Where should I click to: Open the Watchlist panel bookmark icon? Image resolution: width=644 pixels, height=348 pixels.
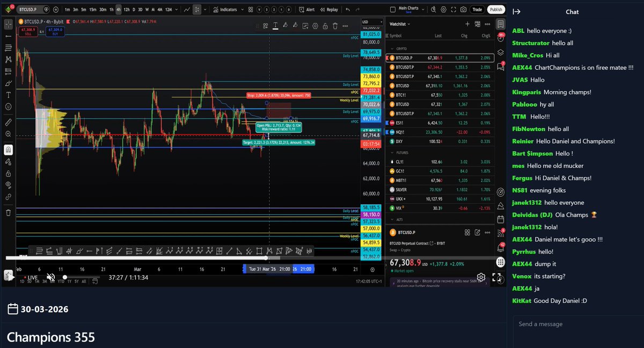[x=500, y=24]
